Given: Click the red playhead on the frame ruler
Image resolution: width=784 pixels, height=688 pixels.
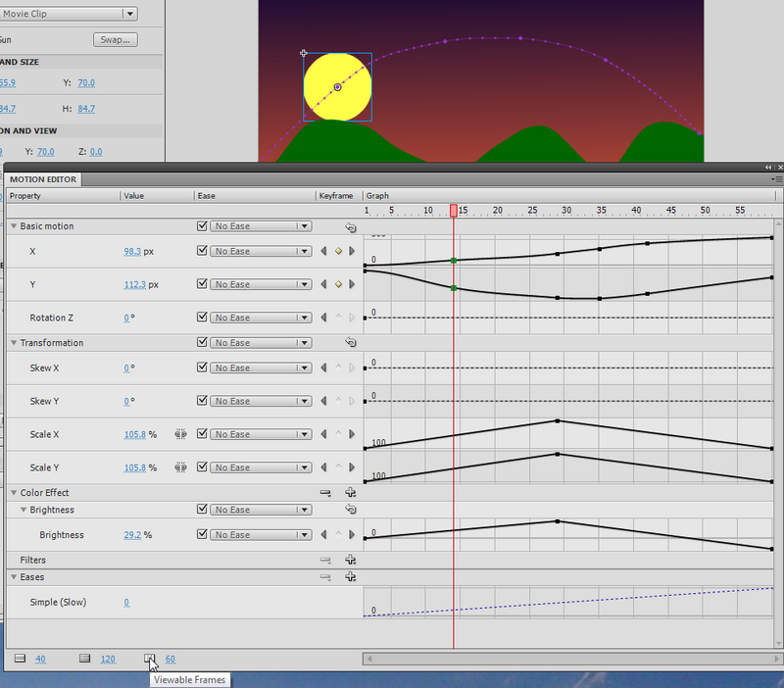Looking at the screenshot, I should [x=453, y=211].
